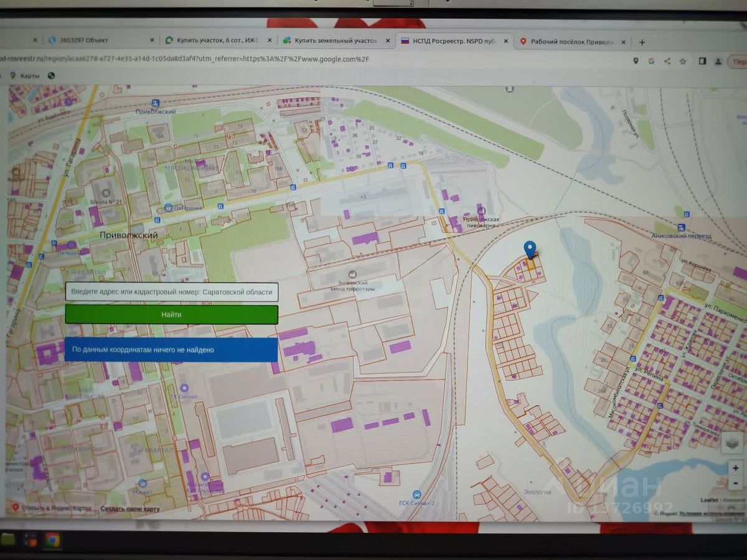747x560 pixels.
Task: Open the browser side panel icon
Action: pos(702,61)
